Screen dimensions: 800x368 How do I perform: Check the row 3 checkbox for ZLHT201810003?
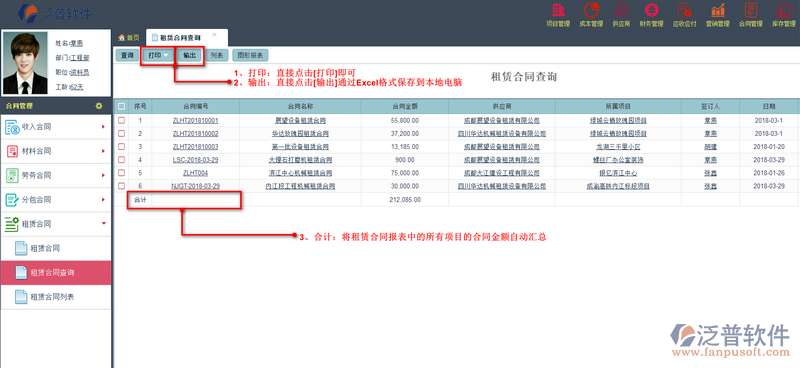121,146
